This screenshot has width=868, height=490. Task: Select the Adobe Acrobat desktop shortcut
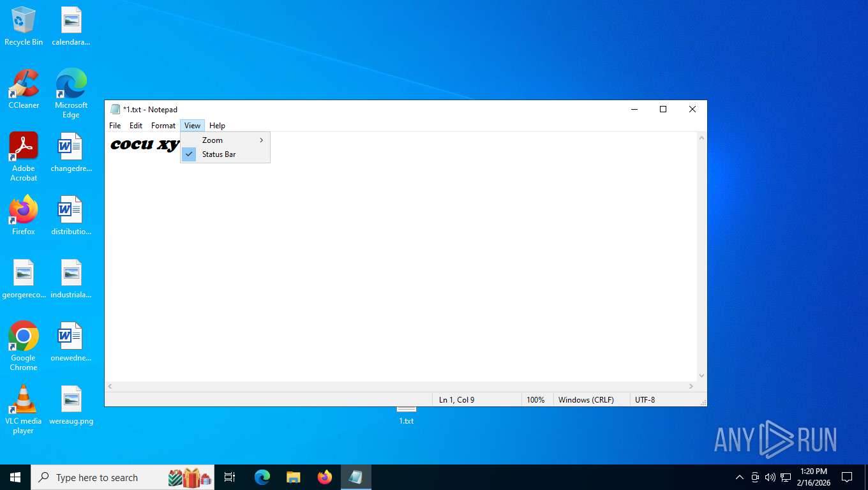click(x=24, y=157)
